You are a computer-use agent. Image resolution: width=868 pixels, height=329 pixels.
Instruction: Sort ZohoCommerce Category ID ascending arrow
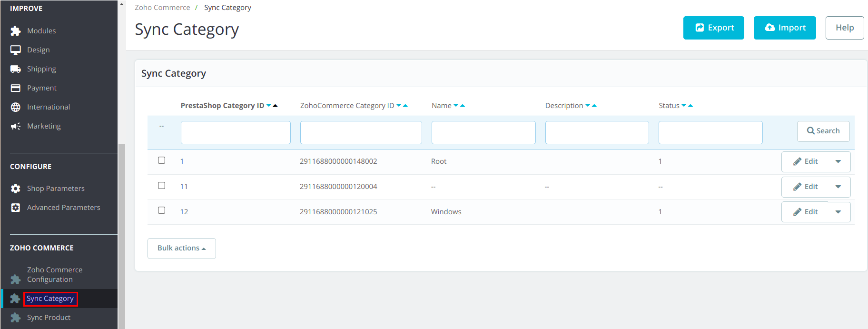405,106
